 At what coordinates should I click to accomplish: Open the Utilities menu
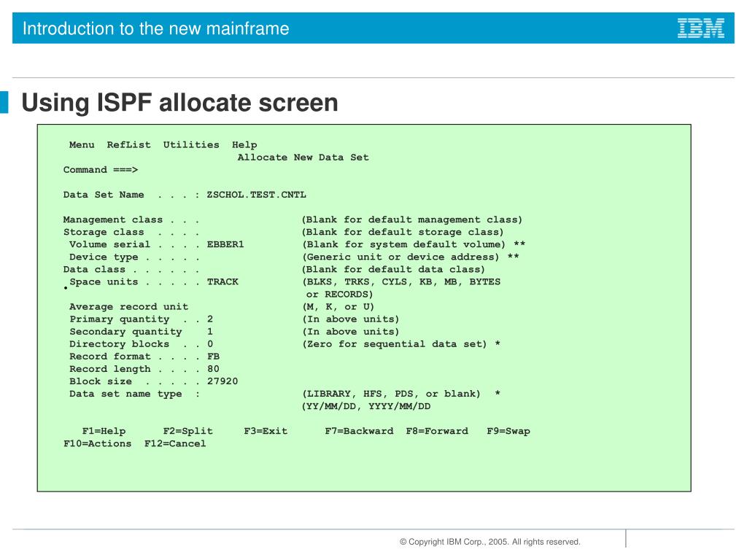(x=191, y=145)
